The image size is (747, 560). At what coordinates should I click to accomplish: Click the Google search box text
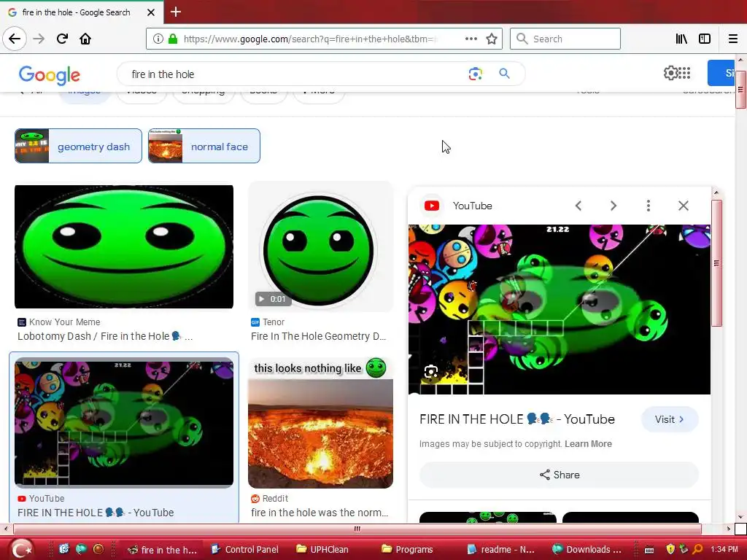tap(163, 74)
